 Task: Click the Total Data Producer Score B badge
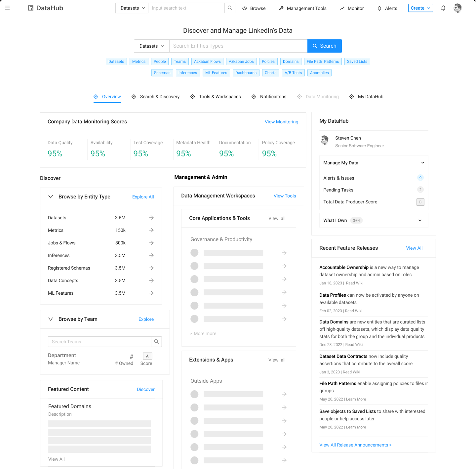[420, 202]
